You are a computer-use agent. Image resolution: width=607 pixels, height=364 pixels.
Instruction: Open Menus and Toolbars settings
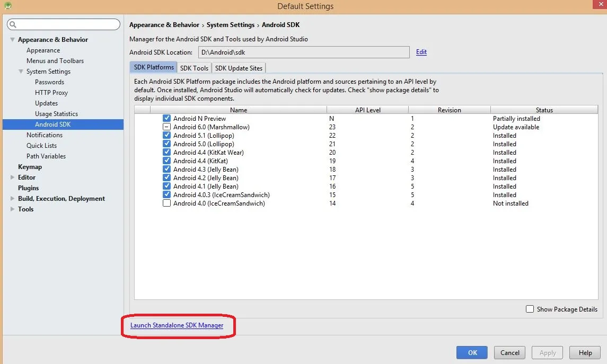click(x=55, y=61)
